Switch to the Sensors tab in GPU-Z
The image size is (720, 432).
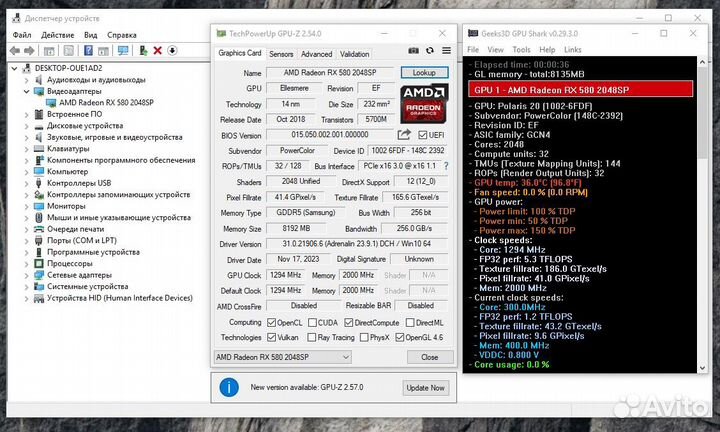click(x=281, y=54)
